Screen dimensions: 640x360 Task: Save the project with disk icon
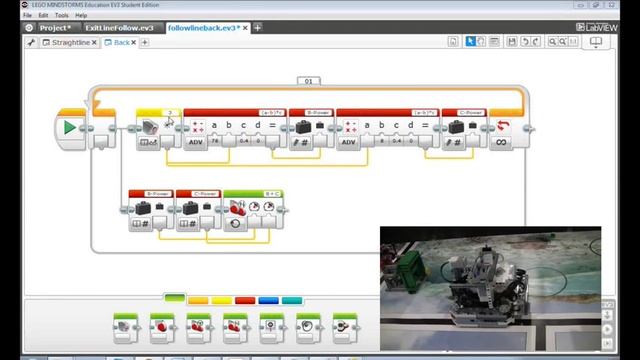click(x=512, y=41)
